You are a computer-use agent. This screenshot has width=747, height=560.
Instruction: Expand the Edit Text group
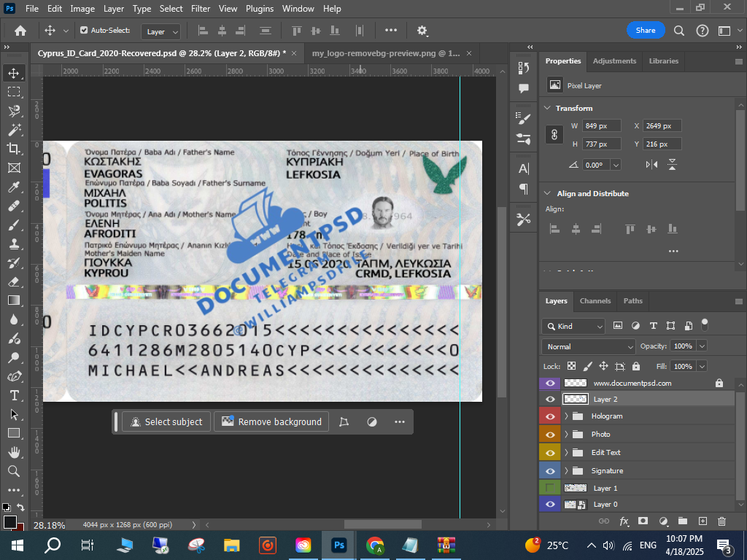(x=566, y=452)
